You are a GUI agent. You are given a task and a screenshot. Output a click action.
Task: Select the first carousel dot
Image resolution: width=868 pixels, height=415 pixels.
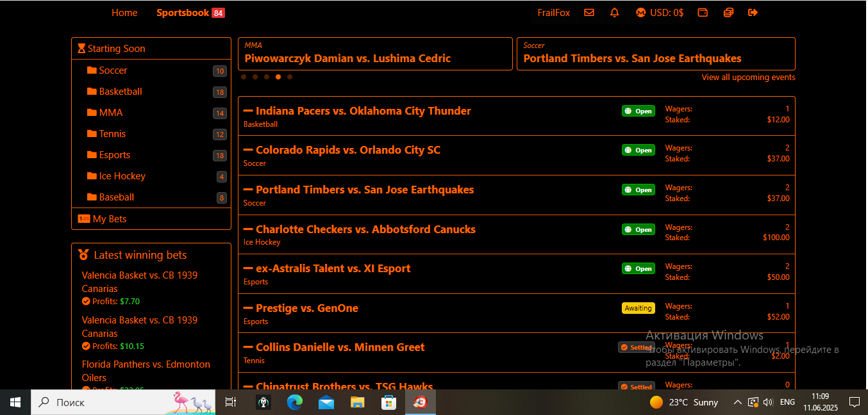click(244, 77)
